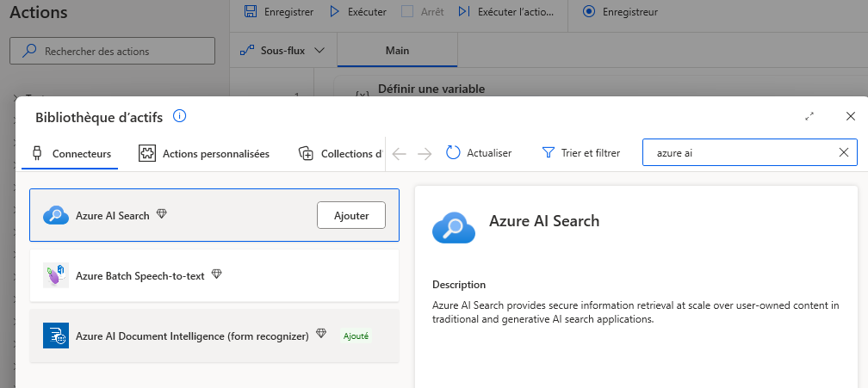Expand the asset library dialog

809,117
